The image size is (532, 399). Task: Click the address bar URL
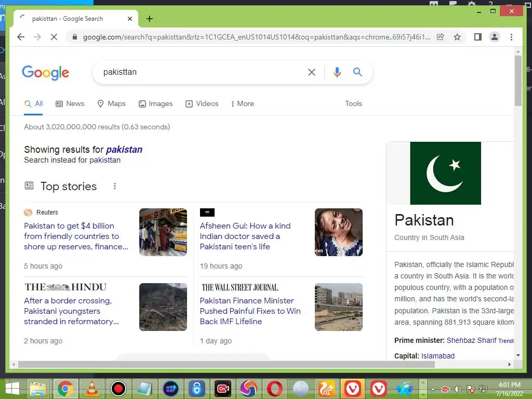[x=257, y=37]
